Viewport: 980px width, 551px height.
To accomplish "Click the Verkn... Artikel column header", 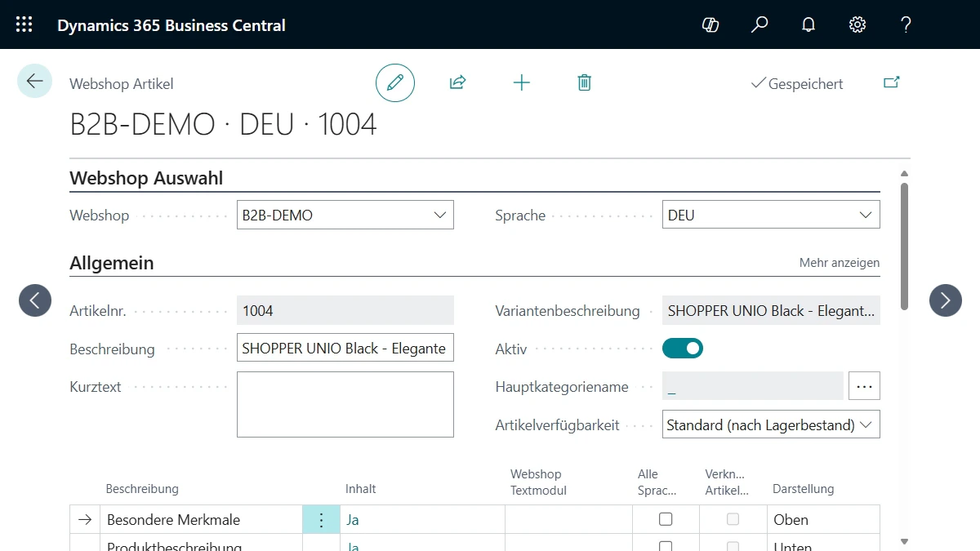I will [x=727, y=482].
